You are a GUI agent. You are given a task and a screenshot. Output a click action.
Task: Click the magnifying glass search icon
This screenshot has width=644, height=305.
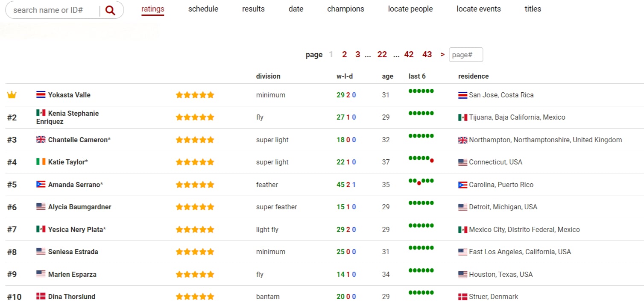point(110,11)
